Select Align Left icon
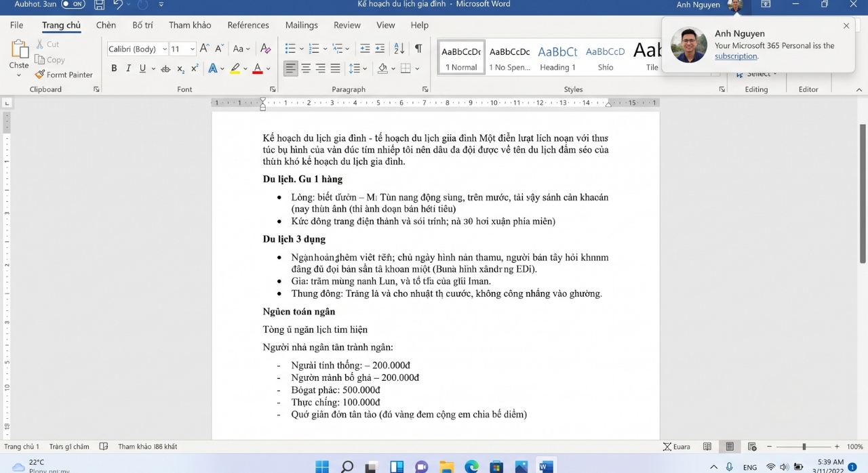 291,68
